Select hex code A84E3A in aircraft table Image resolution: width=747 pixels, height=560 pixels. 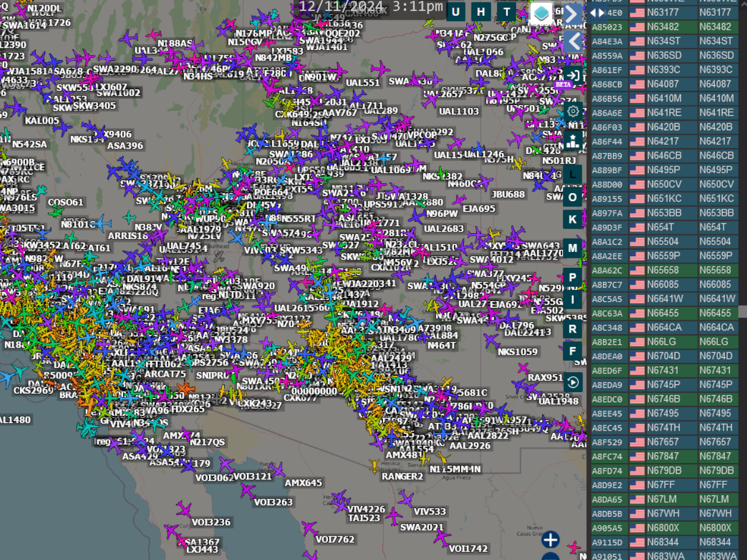tap(607, 41)
